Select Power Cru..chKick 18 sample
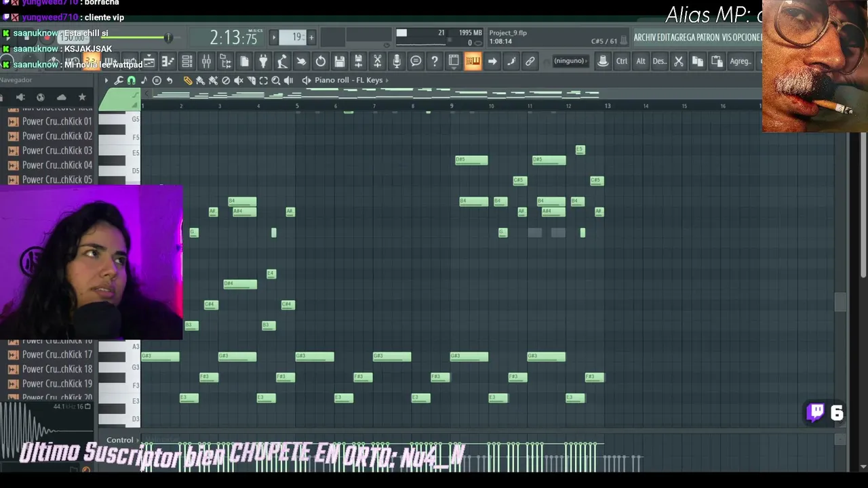This screenshot has height=488, width=868. (x=49, y=369)
